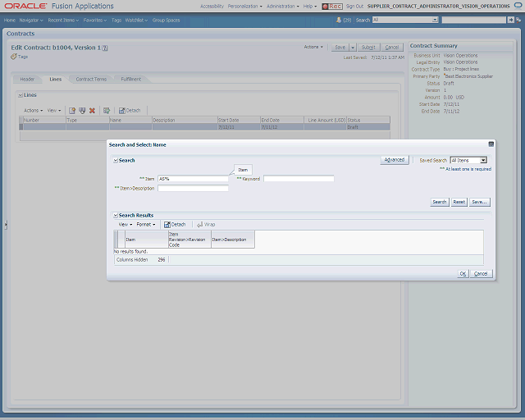Screen dimensions: 525x420
Task: Click the contract Save button
Action: (x=340, y=48)
